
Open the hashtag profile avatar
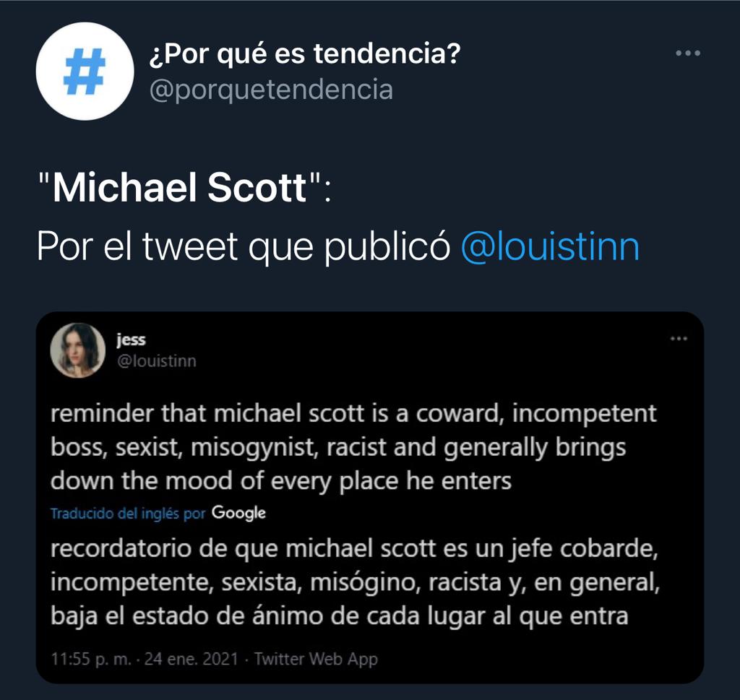tap(85, 72)
